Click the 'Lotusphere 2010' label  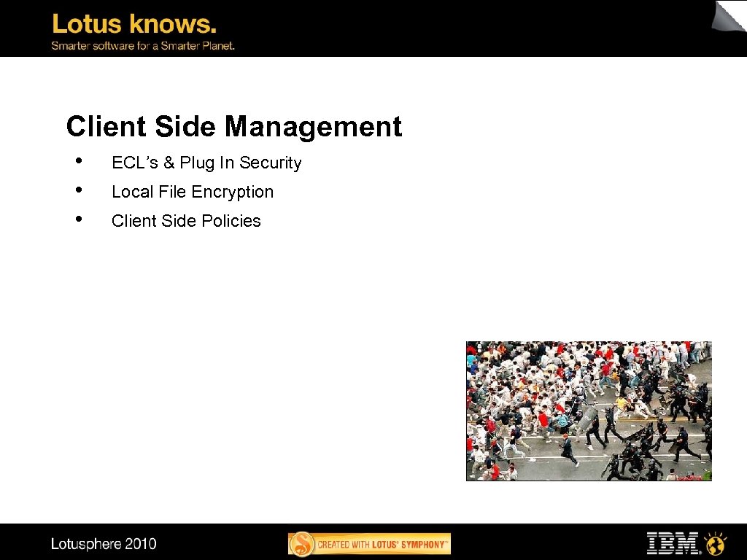tap(104, 544)
